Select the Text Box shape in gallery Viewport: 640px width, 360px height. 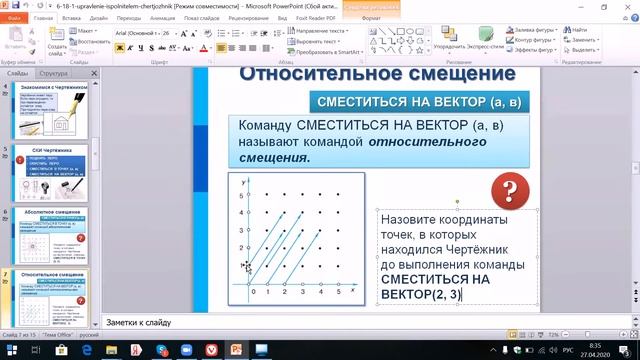[373, 31]
